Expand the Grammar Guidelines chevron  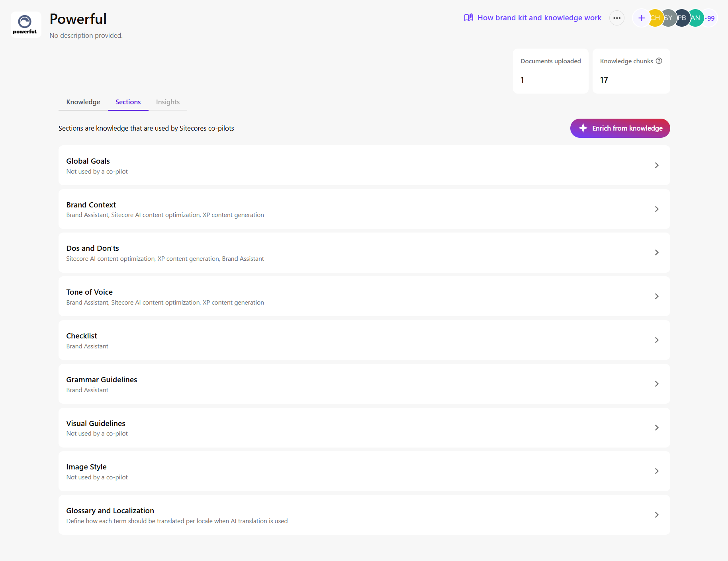point(657,384)
